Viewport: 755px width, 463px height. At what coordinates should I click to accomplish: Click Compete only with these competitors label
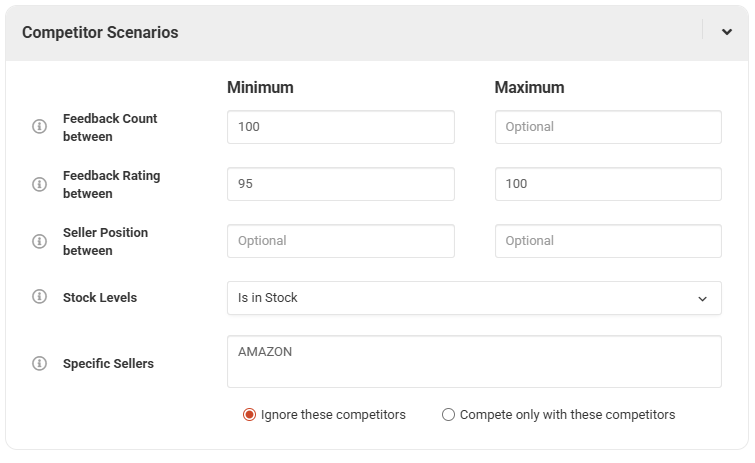(567, 414)
